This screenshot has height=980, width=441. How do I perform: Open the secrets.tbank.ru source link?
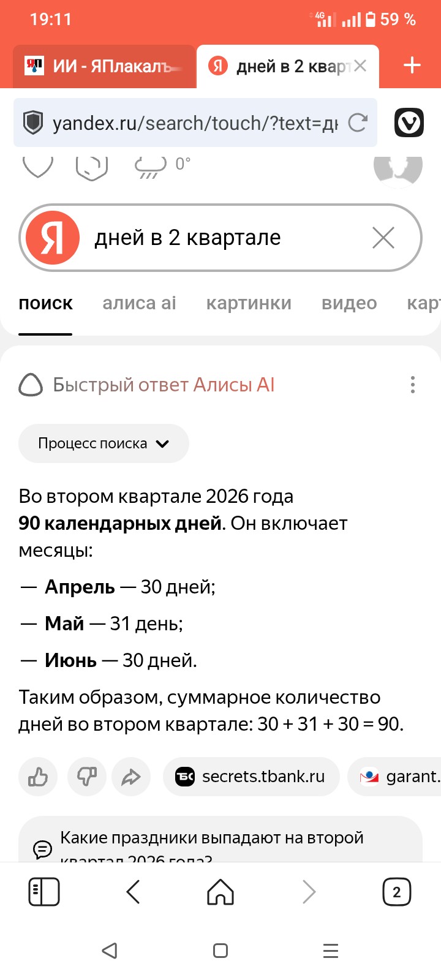coord(251,777)
